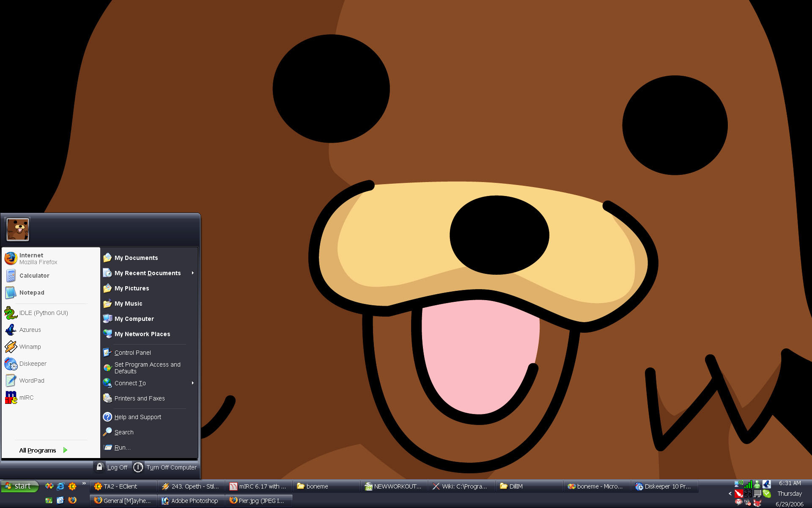Click the green signal bars tray icon
The width and height of the screenshot is (812, 508).
pos(748,484)
